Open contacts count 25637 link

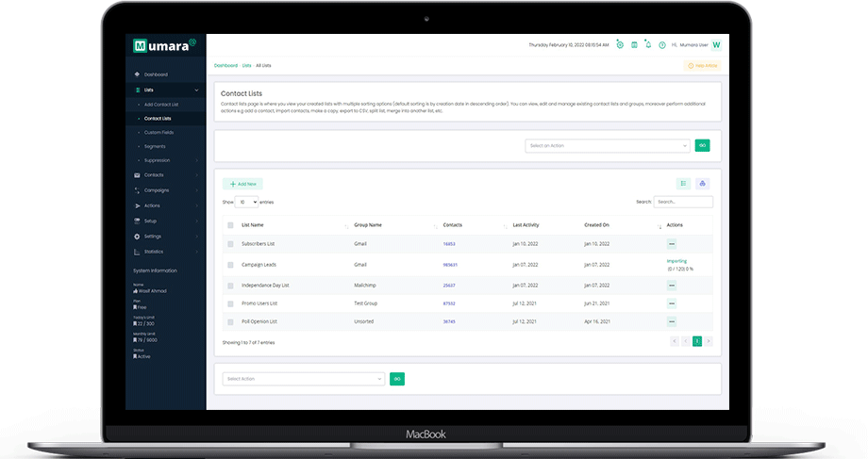tap(449, 286)
